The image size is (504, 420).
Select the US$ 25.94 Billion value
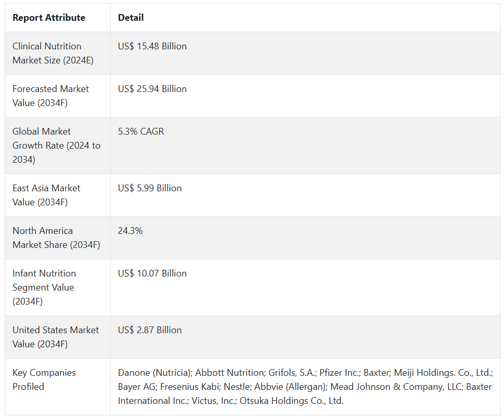pos(152,89)
